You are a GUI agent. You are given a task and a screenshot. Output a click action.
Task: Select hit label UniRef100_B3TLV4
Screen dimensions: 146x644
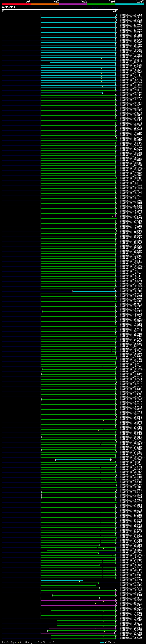pyautogui.click(x=131, y=53)
